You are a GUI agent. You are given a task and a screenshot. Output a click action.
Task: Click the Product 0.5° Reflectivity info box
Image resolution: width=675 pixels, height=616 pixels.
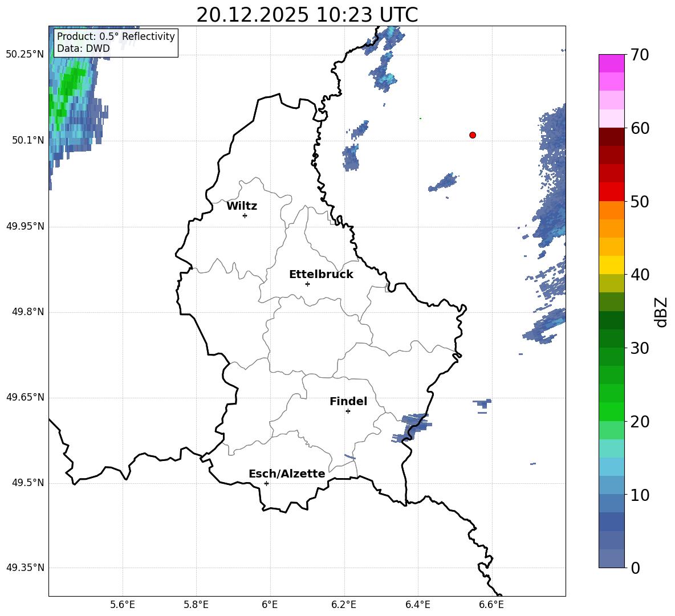pyautogui.click(x=116, y=42)
